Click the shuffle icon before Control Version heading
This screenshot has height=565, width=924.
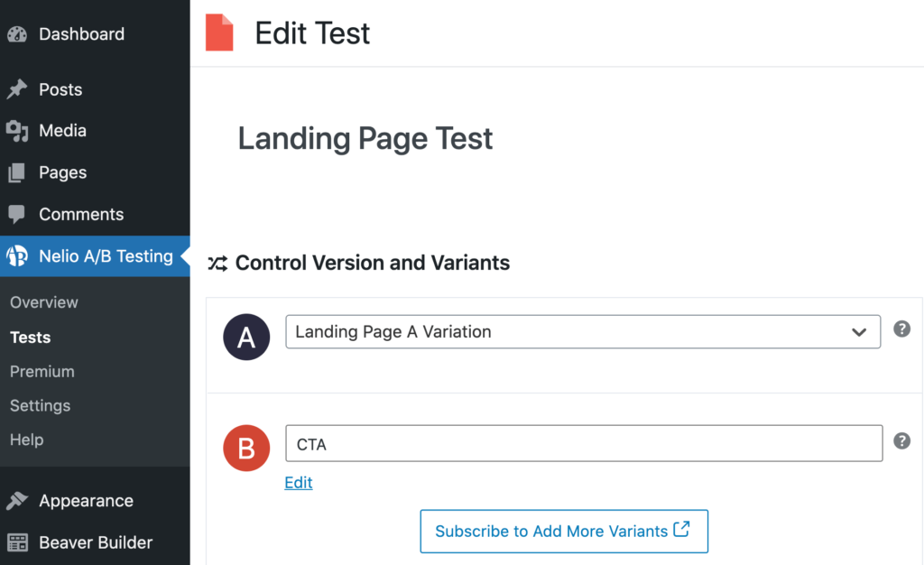pos(217,264)
